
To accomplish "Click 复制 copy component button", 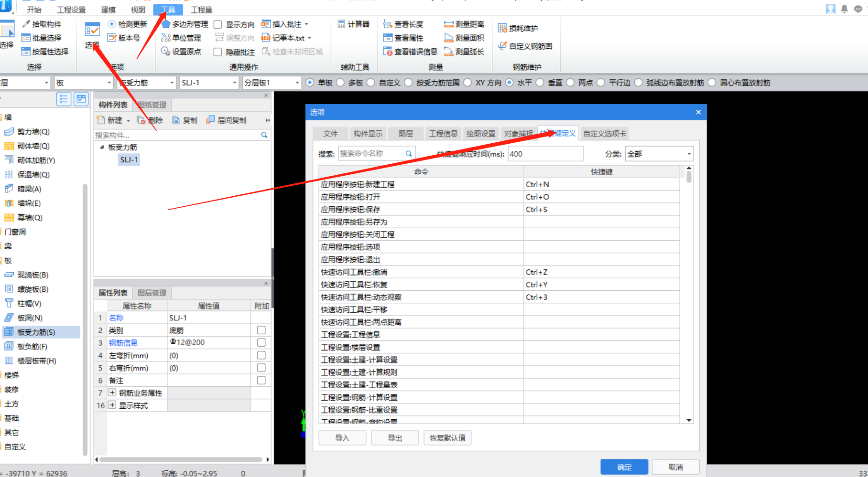I will coord(185,120).
